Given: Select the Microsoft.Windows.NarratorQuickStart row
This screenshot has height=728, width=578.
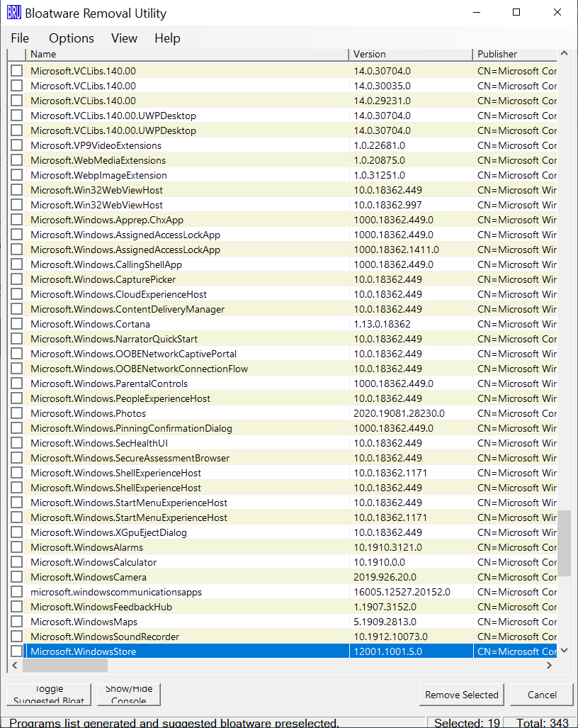Looking at the screenshot, I should click(x=283, y=339).
